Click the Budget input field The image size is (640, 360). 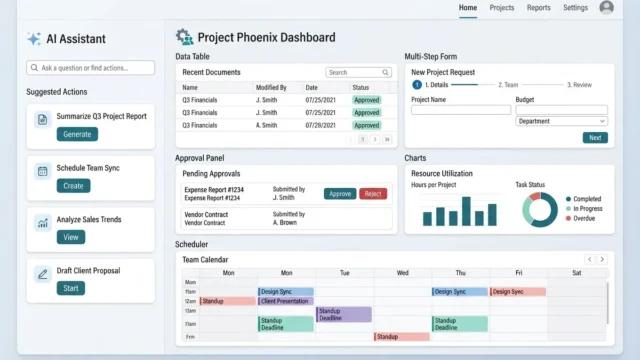tap(561, 110)
